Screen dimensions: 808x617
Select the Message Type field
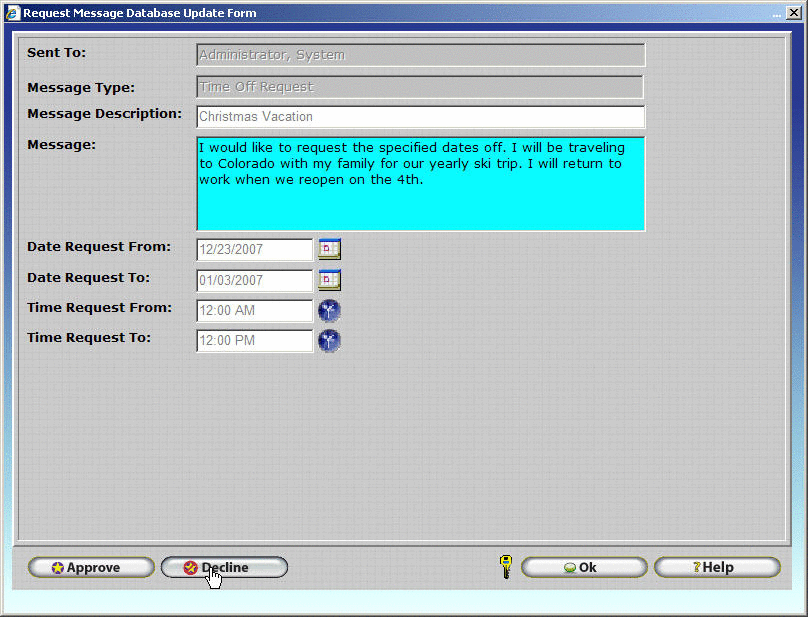pos(420,87)
